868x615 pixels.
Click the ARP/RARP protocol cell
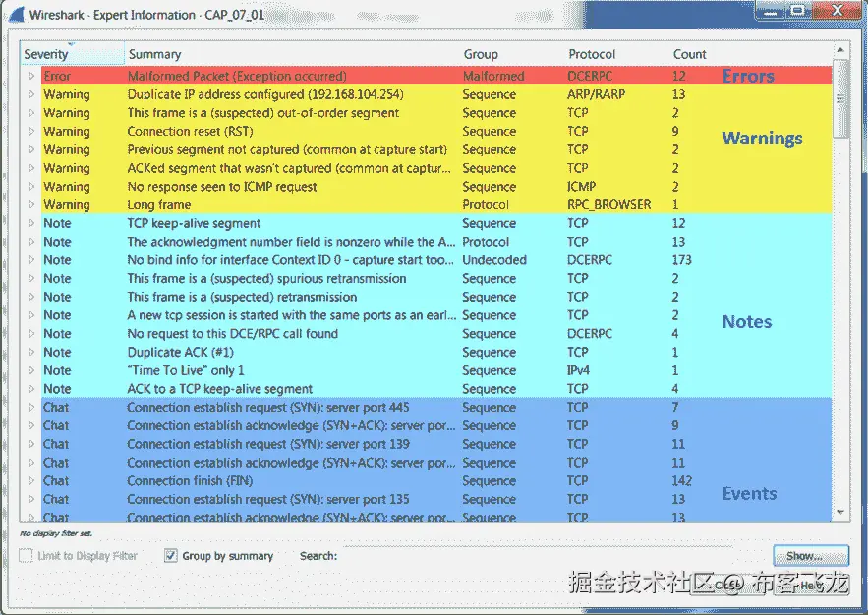point(596,94)
